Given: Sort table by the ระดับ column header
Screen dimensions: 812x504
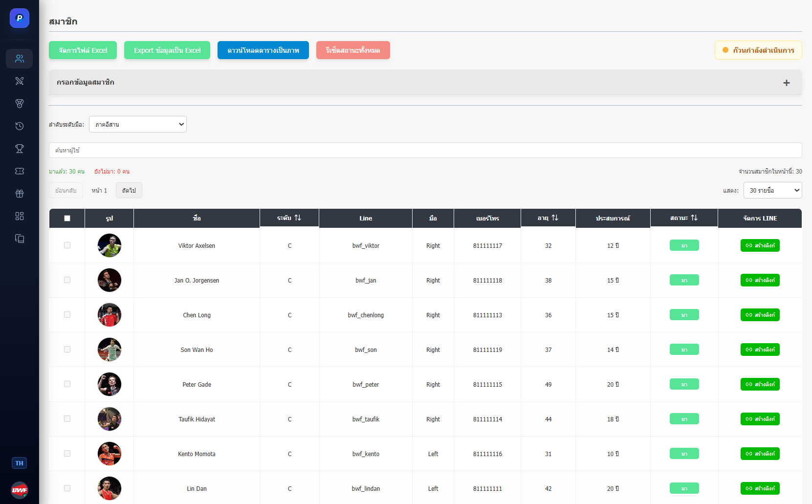Looking at the screenshot, I should pyautogui.click(x=289, y=218).
